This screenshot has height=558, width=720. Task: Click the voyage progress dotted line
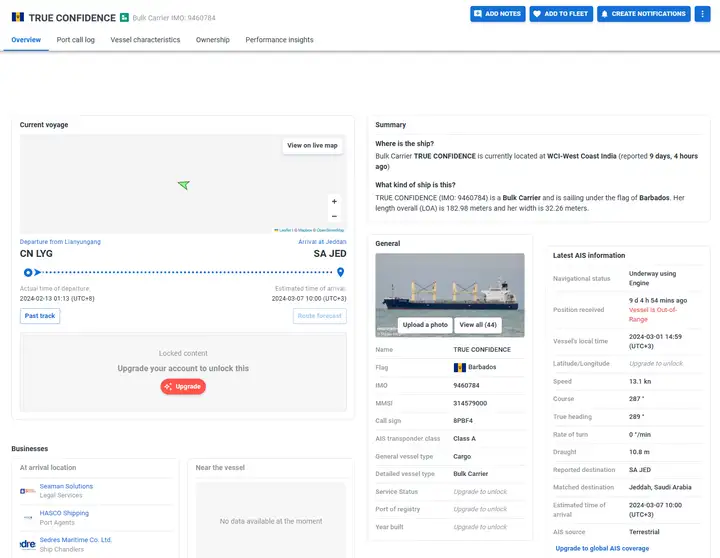pos(187,272)
